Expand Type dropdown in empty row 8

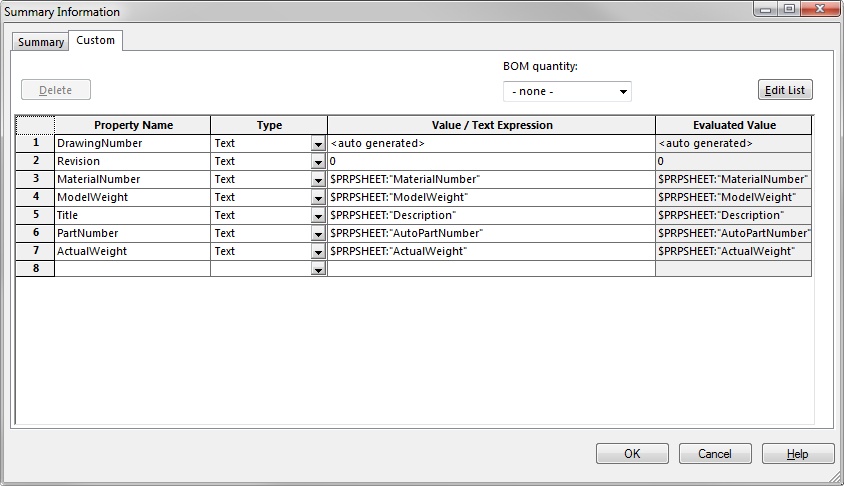click(318, 269)
